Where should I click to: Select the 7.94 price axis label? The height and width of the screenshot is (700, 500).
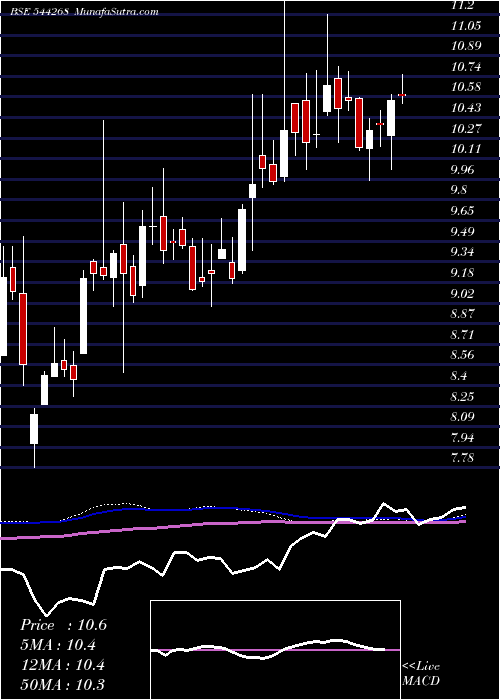tap(463, 438)
